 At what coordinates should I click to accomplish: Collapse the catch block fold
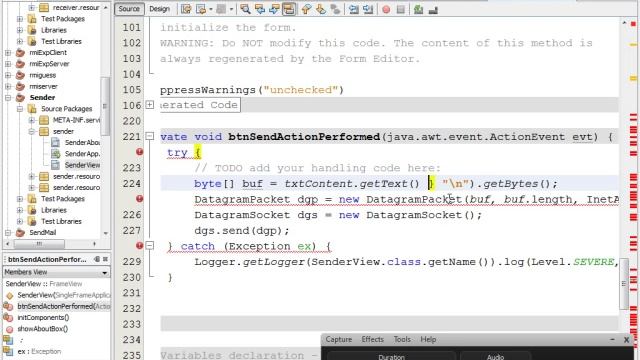[x=150, y=246]
